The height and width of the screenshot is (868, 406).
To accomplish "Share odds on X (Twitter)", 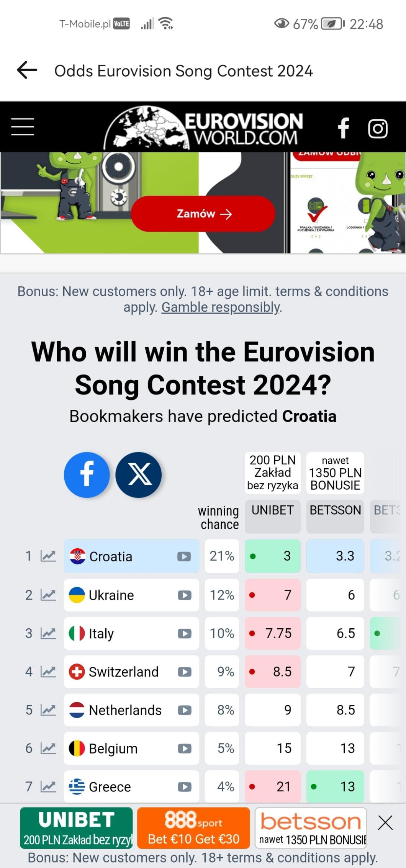I will click(x=139, y=475).
